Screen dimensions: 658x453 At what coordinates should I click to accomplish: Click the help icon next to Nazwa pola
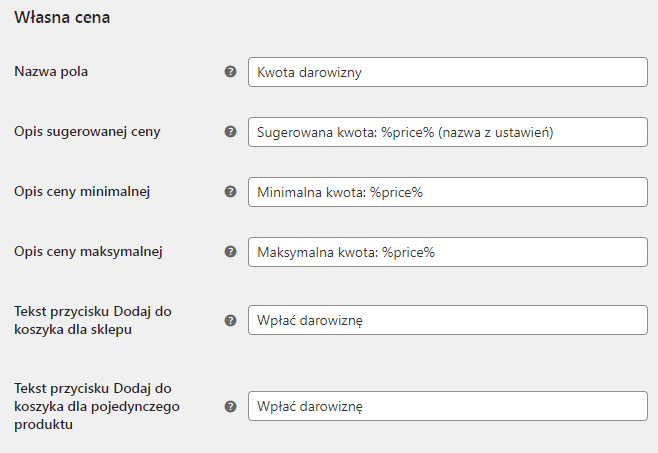(x=230, y=72)
